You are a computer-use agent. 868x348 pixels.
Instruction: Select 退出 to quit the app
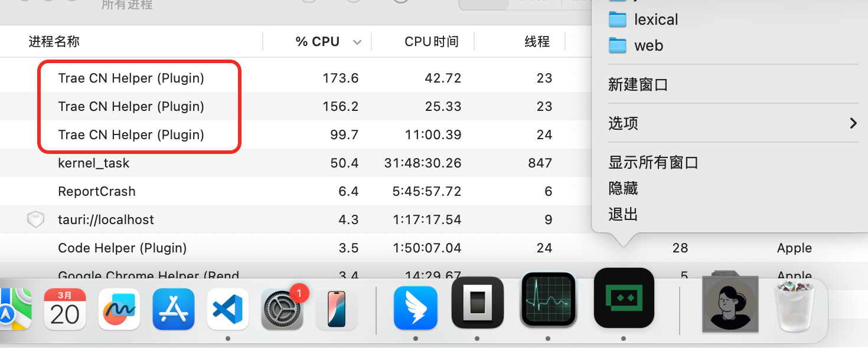point(623,214)
